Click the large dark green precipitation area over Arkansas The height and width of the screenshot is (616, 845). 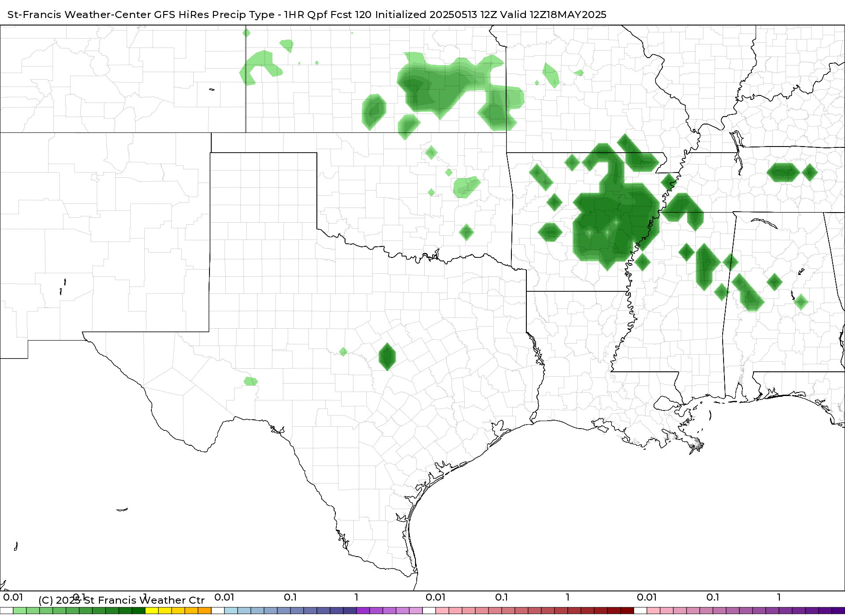(x=616, y=220)
